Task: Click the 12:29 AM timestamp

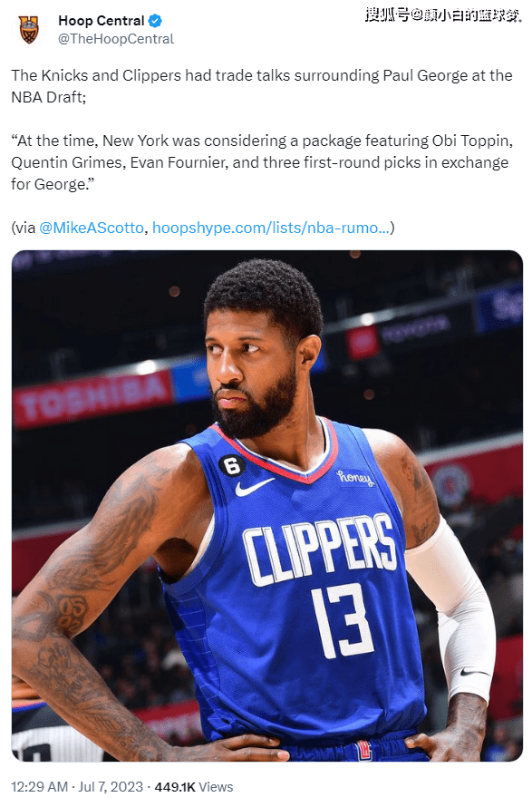Action: coord(40,787)
